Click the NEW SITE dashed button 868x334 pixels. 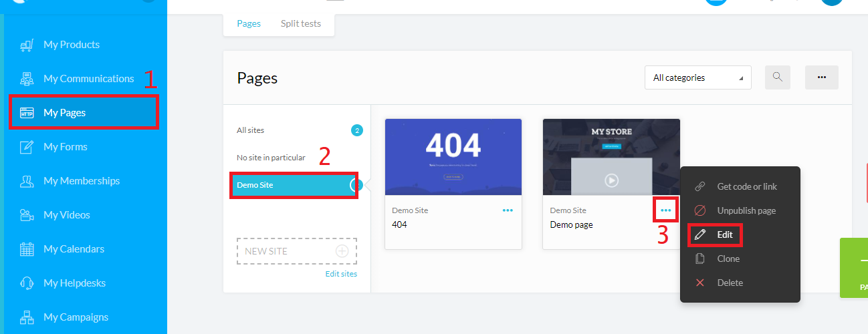coord(297,251)
